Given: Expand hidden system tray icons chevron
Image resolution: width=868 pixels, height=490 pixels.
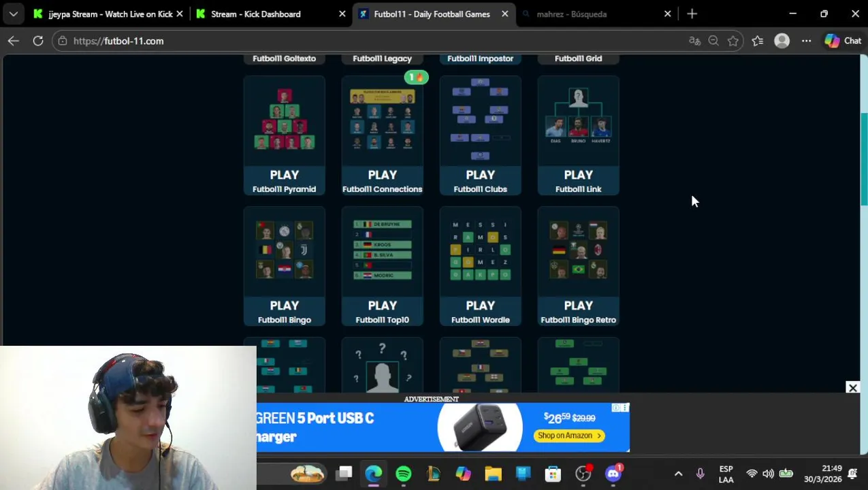Looking at the screenshot, I should click(678, 474).
